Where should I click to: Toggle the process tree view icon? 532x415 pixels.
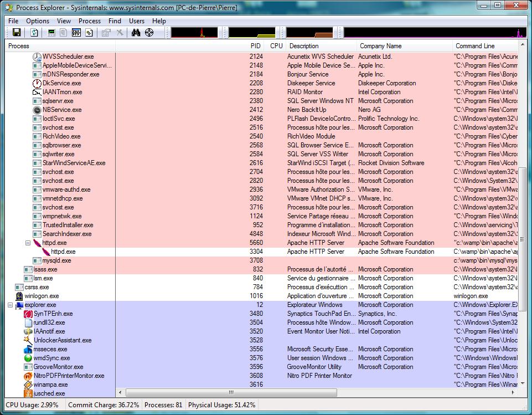coord(64,33)
